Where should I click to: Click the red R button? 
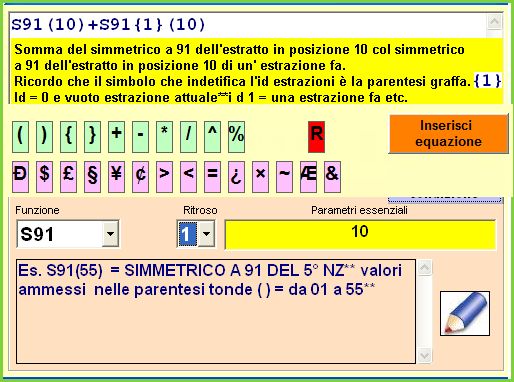coord(316,137)
